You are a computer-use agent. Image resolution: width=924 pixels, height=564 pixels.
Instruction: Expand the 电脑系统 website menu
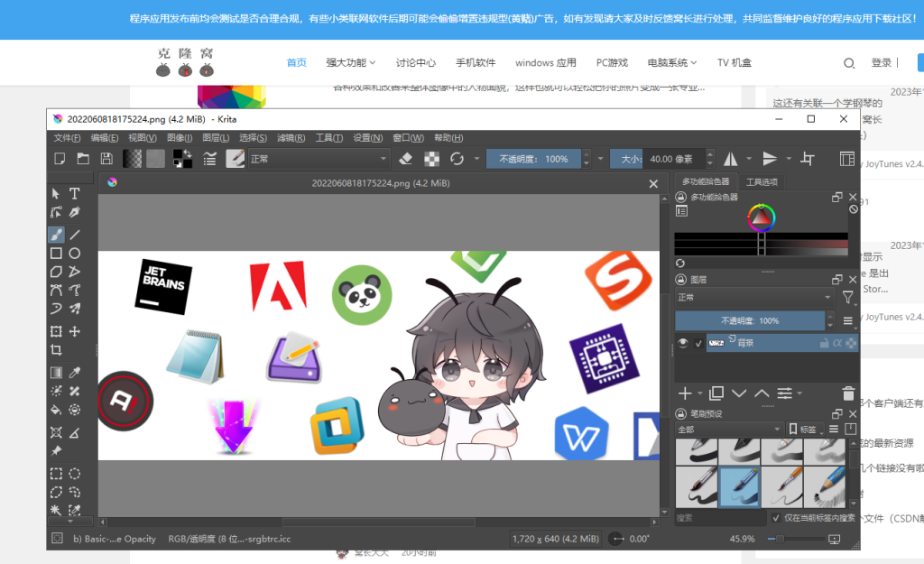[x=672, y=62]
